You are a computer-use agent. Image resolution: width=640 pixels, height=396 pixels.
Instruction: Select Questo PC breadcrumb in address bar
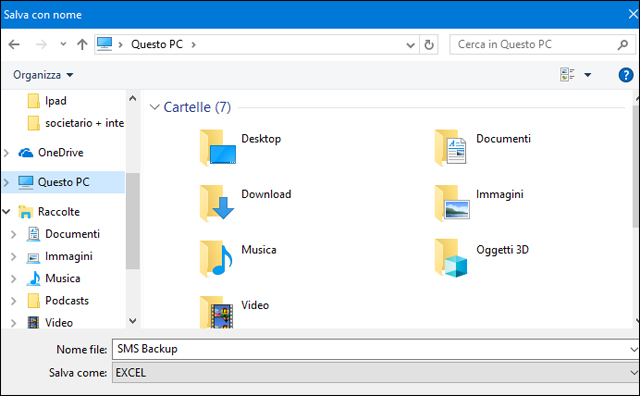[x=157, y=44]
